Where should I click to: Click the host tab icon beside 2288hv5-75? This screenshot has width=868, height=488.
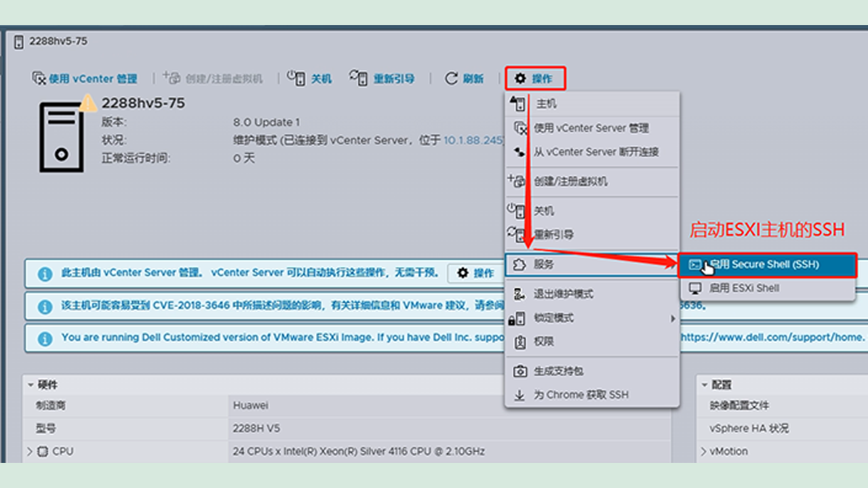tap(19, 41)
